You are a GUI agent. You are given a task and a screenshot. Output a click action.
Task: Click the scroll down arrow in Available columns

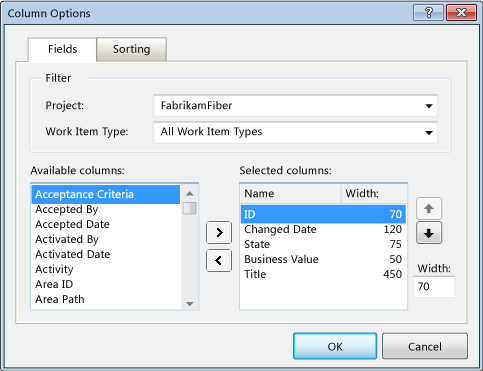[190, 304]
